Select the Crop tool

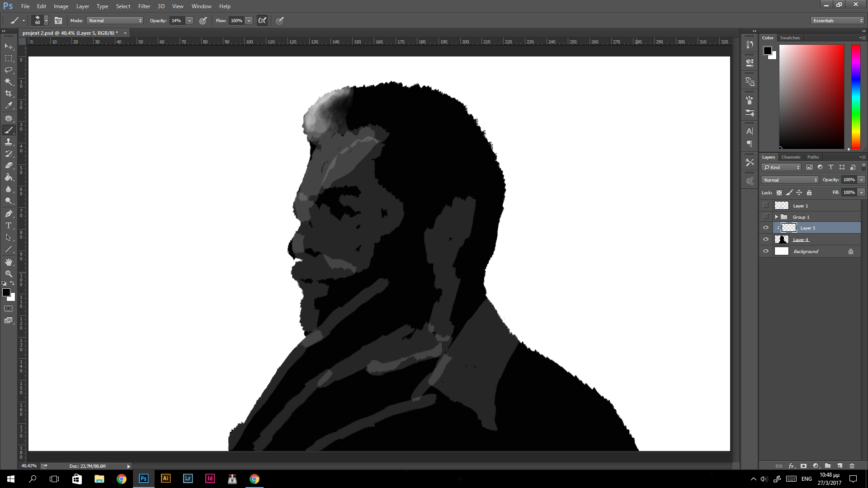[9, 94]
